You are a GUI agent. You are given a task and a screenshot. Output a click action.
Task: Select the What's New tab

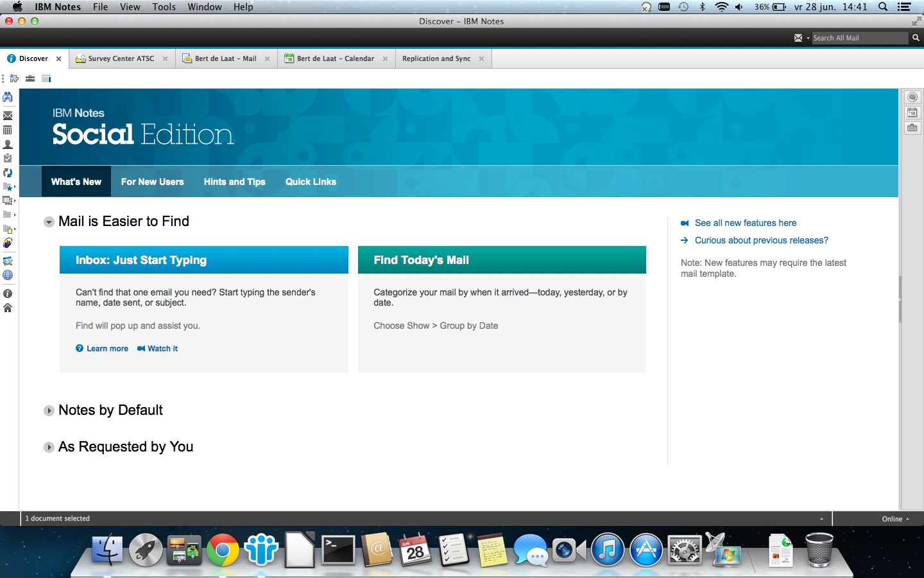pos(76,182)
